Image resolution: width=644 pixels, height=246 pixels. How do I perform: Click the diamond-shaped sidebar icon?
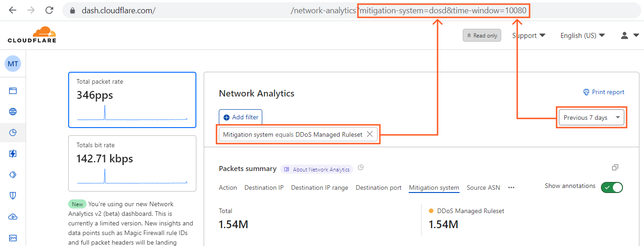[x=13, y=175]
